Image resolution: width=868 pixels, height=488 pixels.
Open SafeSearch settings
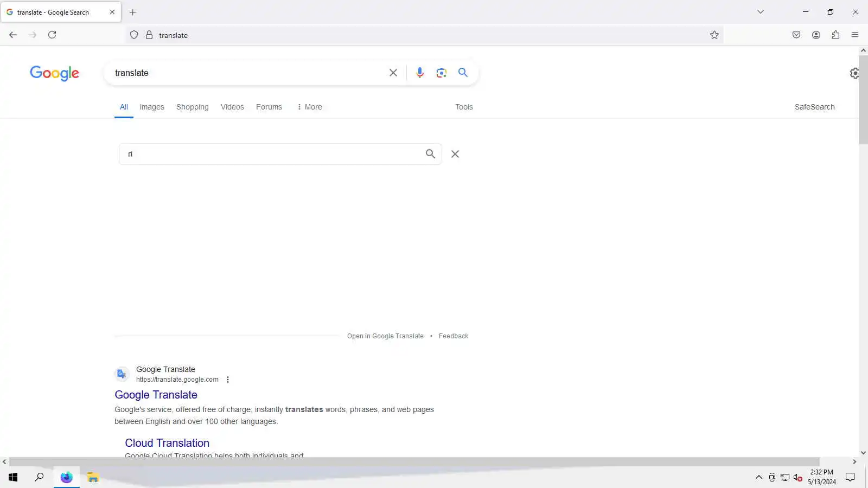[x=814, y=107]
